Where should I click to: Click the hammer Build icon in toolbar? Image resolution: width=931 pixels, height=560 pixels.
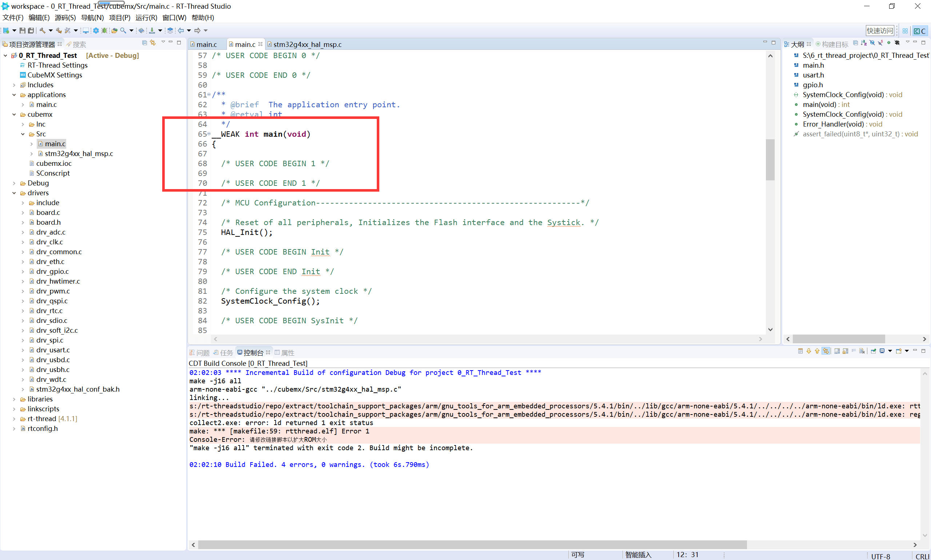42,31
